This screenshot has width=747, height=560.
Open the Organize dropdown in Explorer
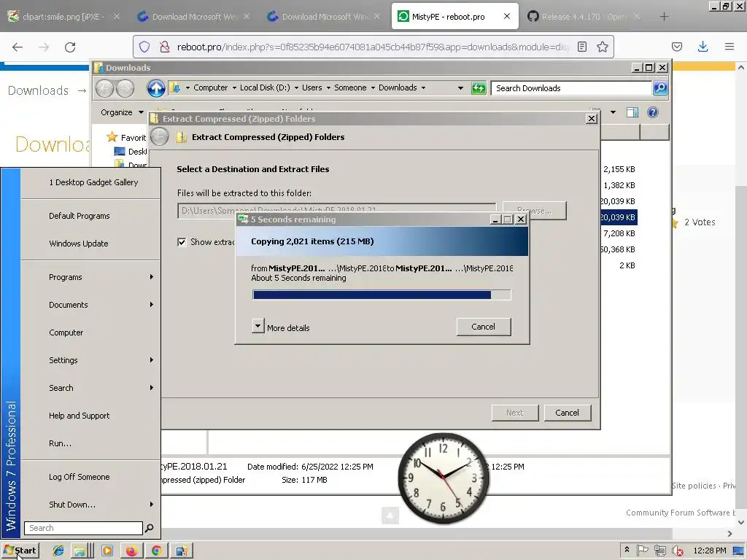point(122,112)
